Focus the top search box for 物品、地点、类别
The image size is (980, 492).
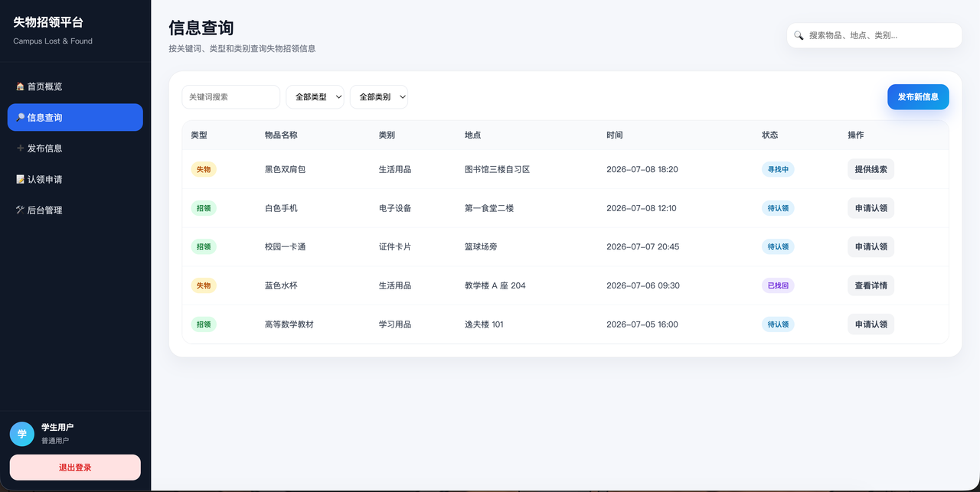(x=874, y=35)
